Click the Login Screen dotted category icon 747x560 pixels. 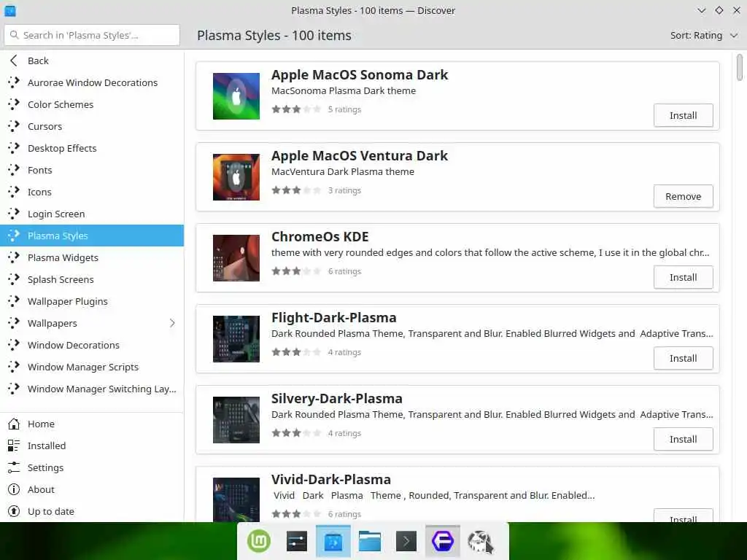click(x=14, y=214)
